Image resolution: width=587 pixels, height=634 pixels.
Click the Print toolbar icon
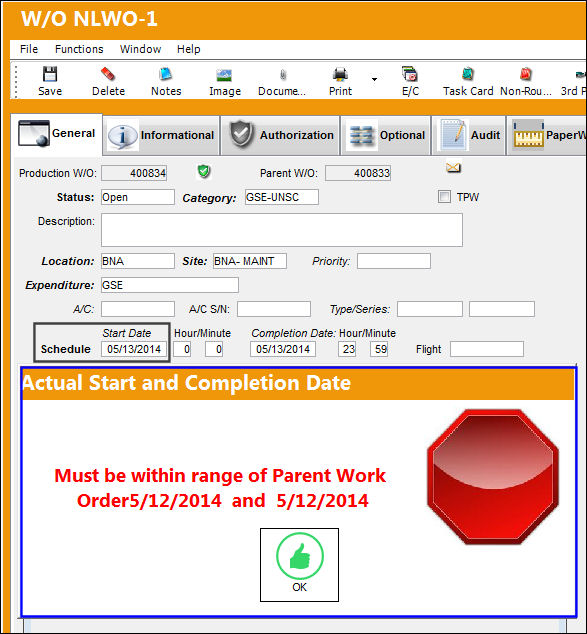coord(340,74)
